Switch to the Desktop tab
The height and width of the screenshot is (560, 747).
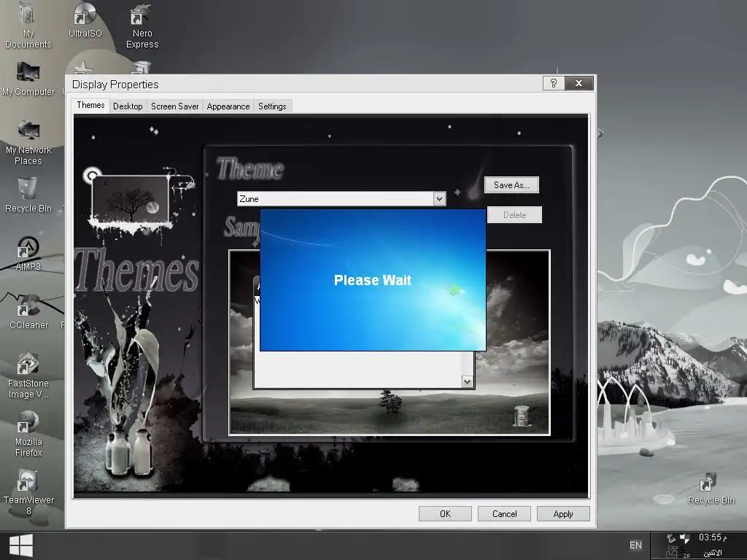pyautogui.click(x=128, y=106)
